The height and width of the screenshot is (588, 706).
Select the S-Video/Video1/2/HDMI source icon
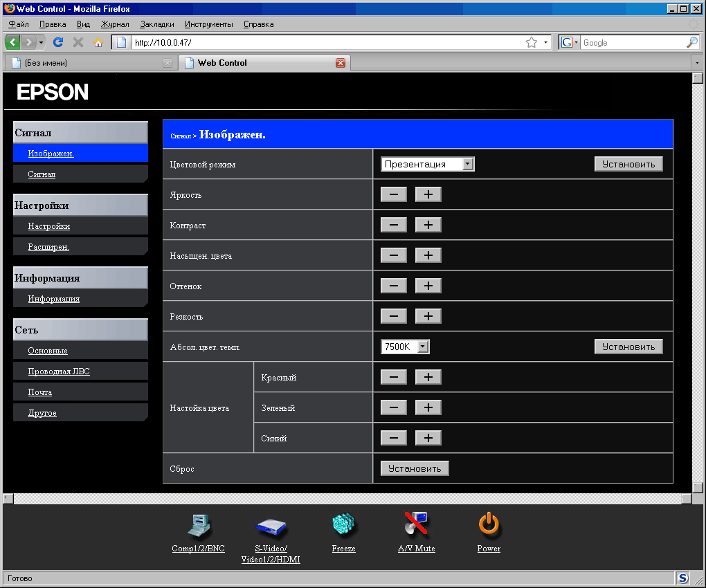271,527
